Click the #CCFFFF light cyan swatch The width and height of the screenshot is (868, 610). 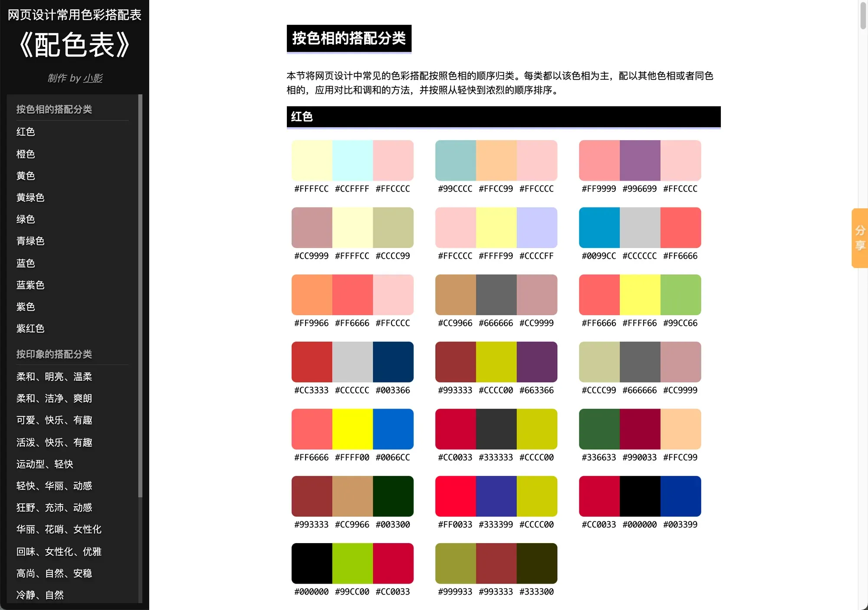click(352, 160)
